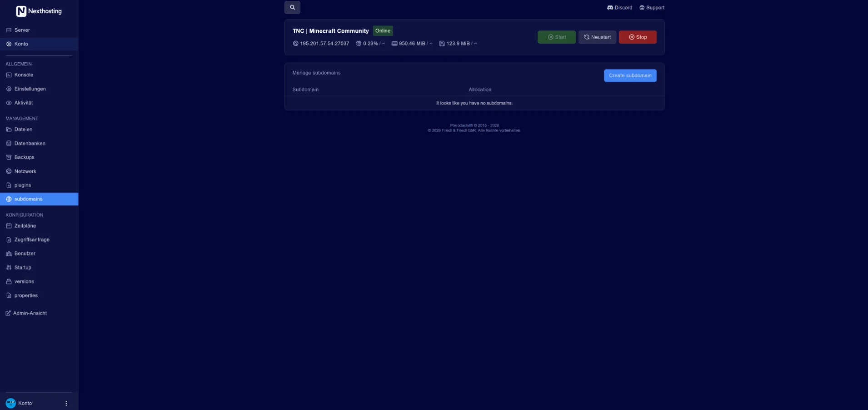Screen dimensions: 868x410
Task: Open Netzwerk page
Action: click(39, 171)
